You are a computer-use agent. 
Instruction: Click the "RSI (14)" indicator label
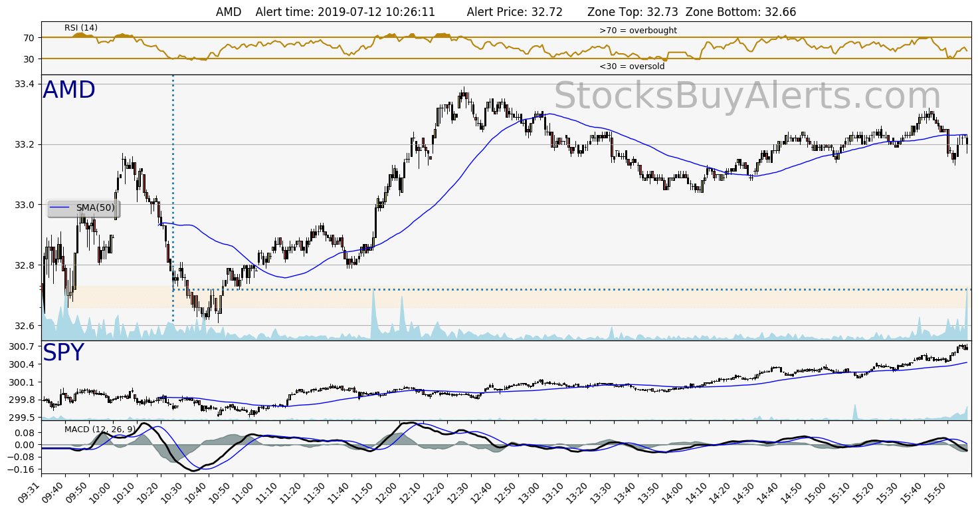81,27
